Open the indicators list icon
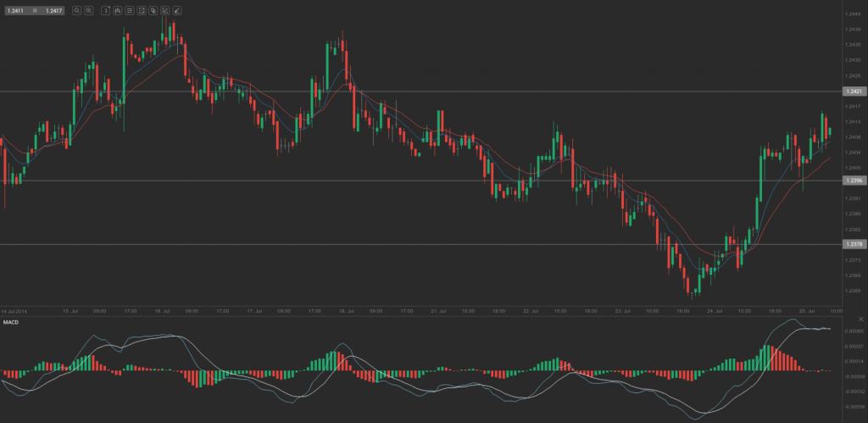Screen dimensions: 868x423 point(129,11)
